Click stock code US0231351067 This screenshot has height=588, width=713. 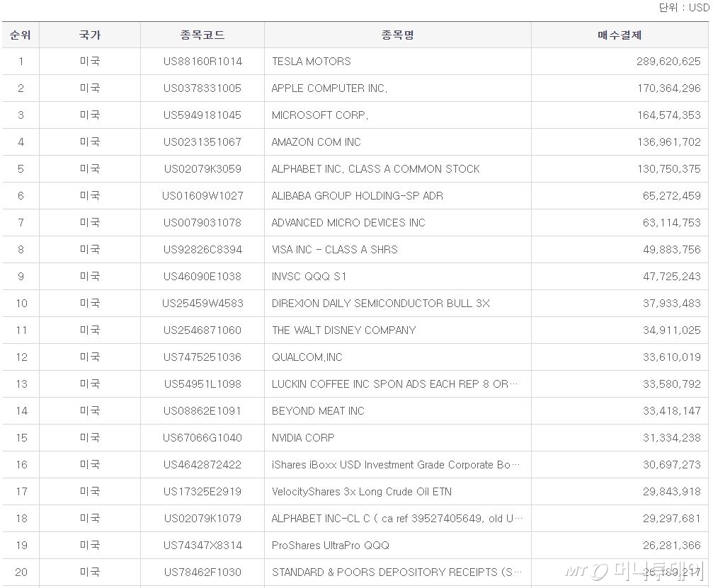point(203,142)
